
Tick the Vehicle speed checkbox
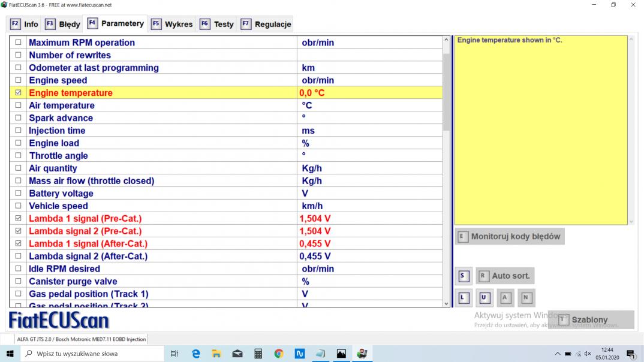[x=18, y=206]
